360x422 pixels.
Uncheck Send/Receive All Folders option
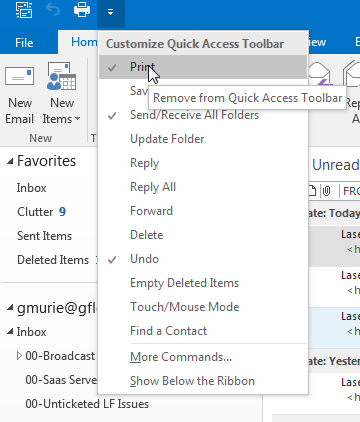click(x=203, y=115)
